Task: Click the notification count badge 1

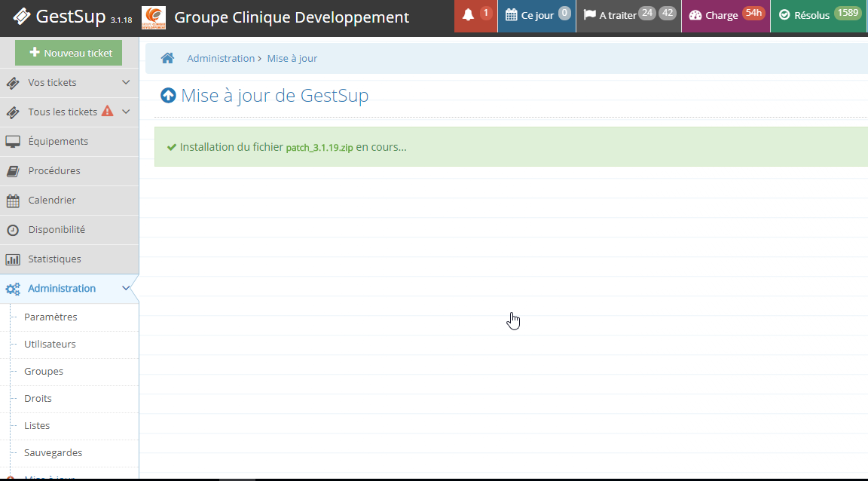Action: point(486,13)
